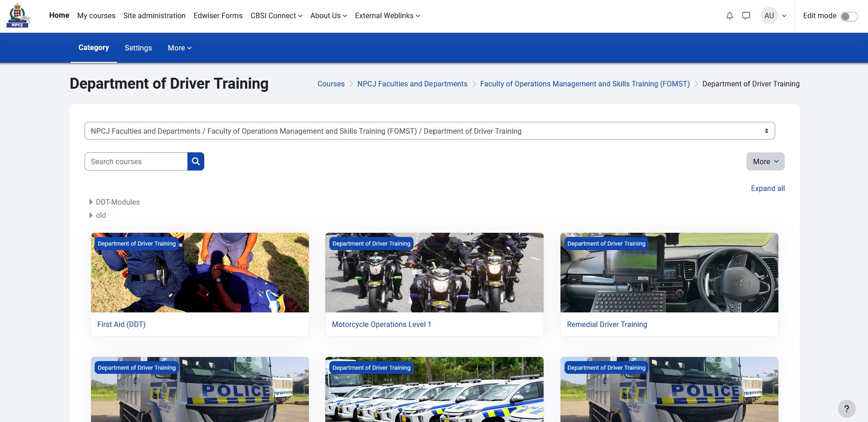Open the category path select box

point(429,131)
